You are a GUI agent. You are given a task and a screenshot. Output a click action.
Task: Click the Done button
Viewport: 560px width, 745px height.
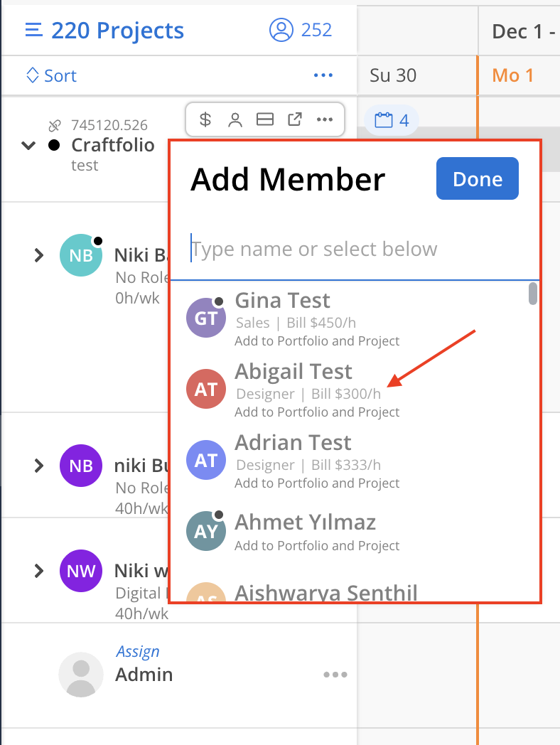[x=477, y=179]
